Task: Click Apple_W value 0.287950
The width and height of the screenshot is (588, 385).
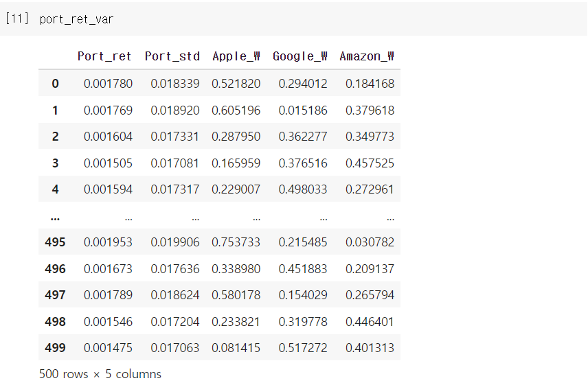Action: [236, 137]
